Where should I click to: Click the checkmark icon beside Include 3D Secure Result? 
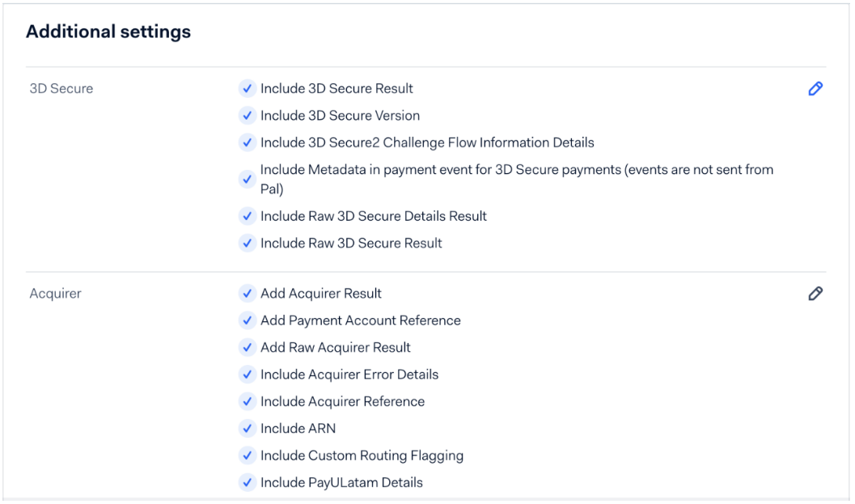pos(247,88)
